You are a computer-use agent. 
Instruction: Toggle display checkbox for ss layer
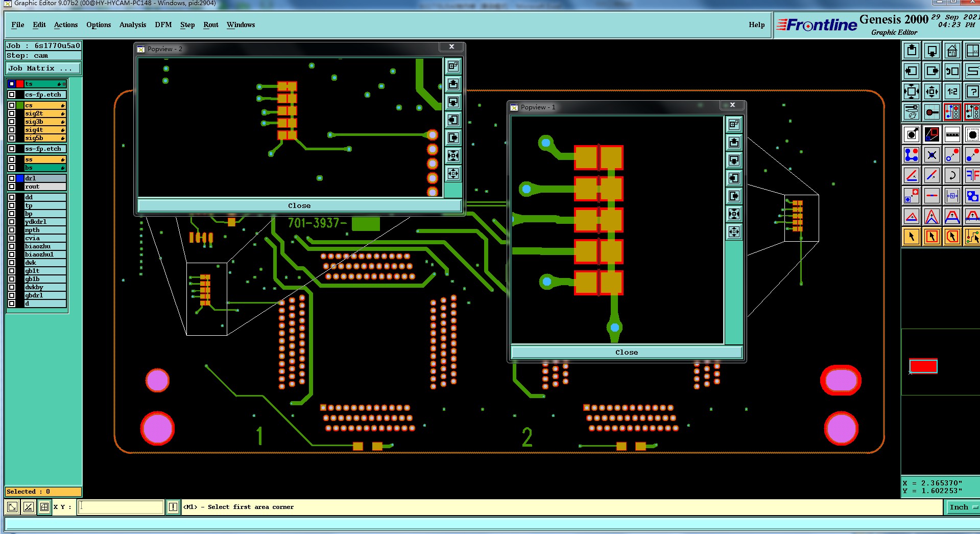(x=11, y=159)
